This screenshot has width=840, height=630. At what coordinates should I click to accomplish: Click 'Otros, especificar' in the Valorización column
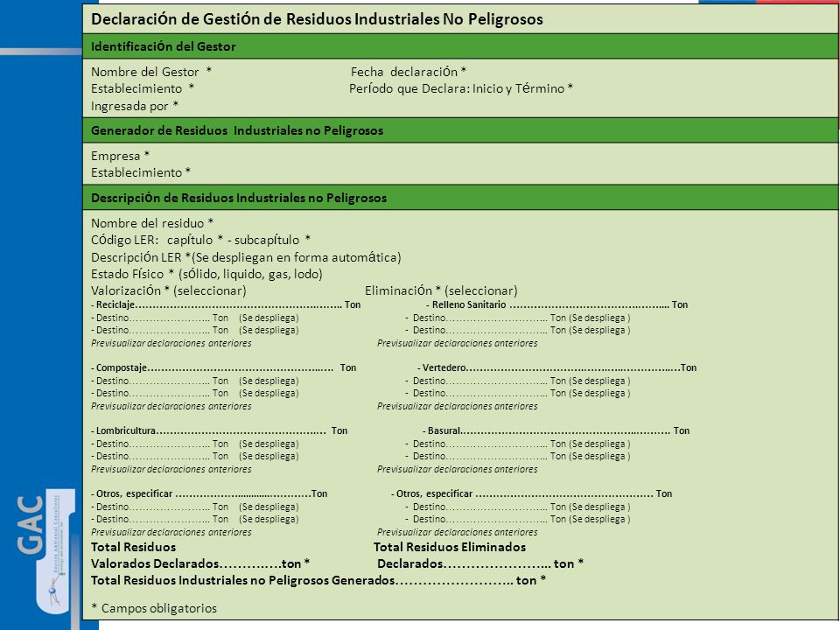[209, 493]
